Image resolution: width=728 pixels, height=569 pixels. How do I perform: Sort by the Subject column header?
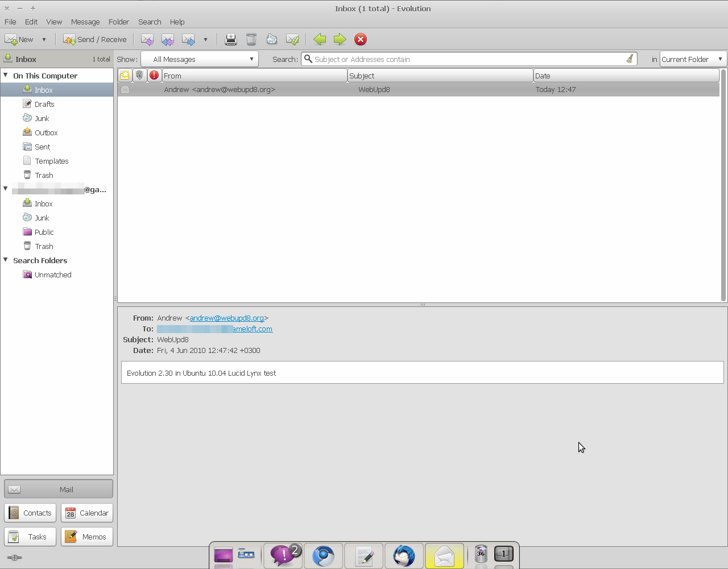(x=440, y=76)
